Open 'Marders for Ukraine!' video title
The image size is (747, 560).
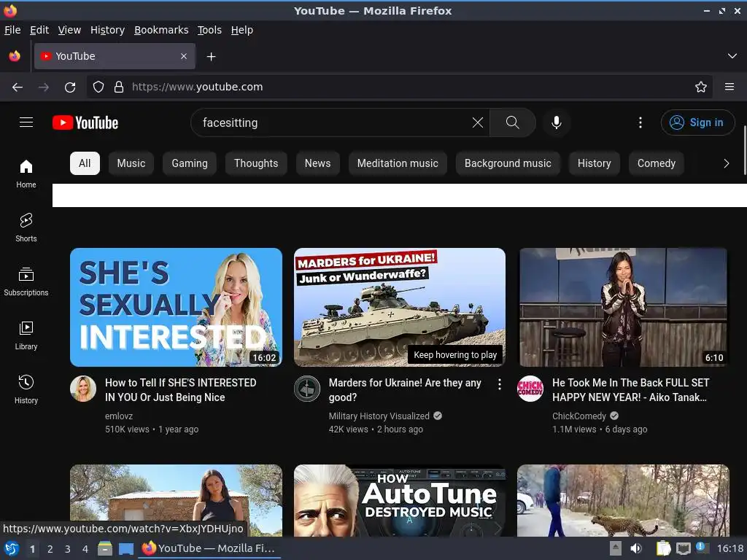point(405,390)
